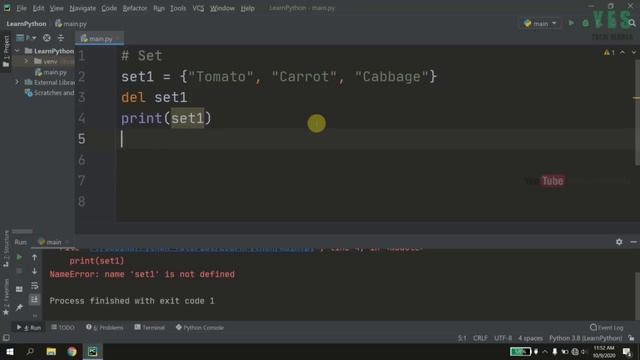Open the Refactor menu
This screenshot has height=360, width=640.
point(135,8)
